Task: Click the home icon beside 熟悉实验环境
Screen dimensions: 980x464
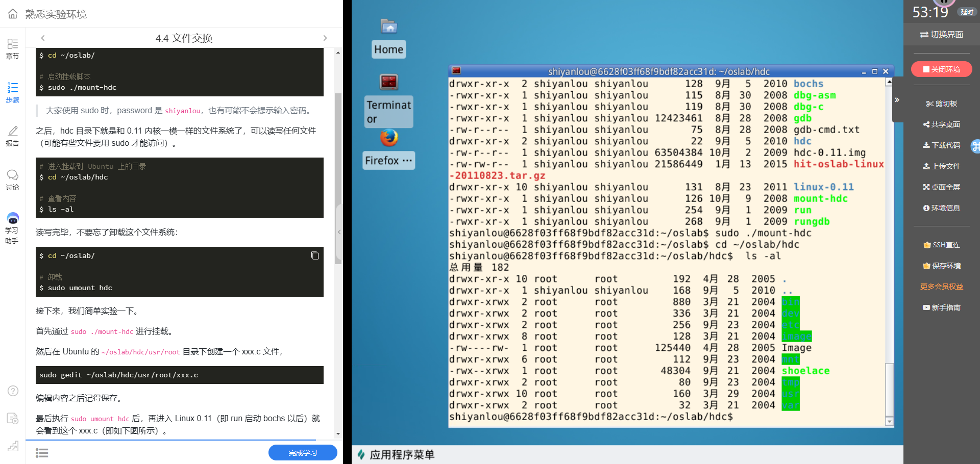Action: (13, 14)
